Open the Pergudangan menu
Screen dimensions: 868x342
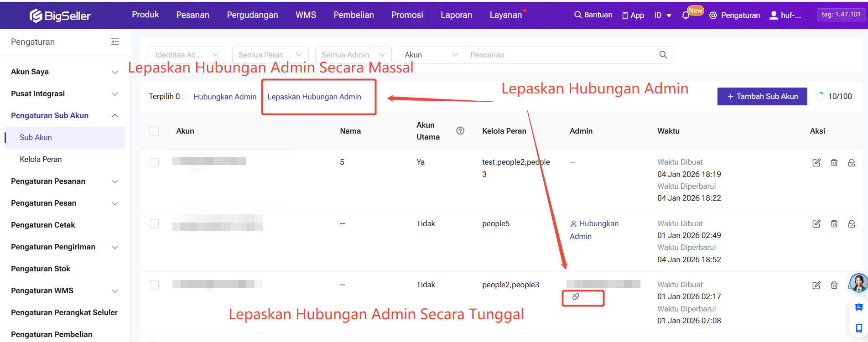(x=253, y=15)
